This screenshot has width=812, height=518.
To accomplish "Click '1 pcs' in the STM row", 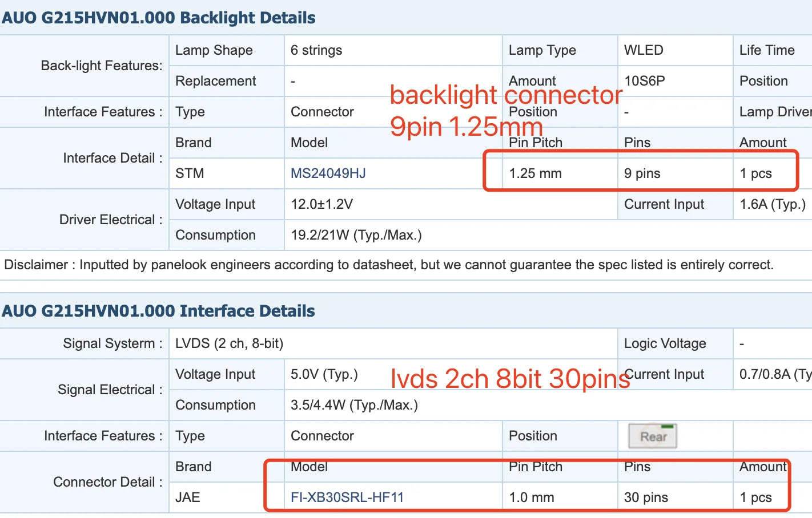I will 755,173.
